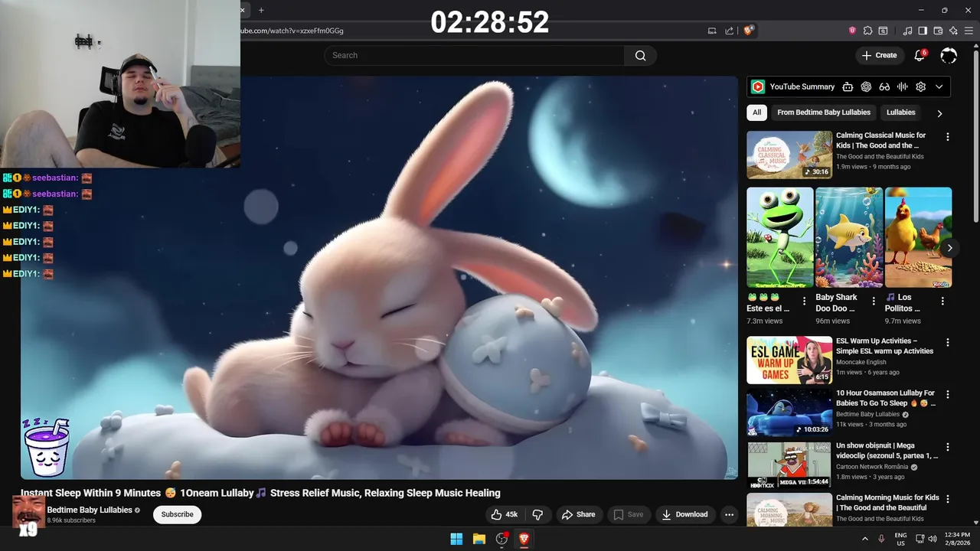Click the share page icon in address bar
Screen dimensions: 980x551
coord(730,31)
